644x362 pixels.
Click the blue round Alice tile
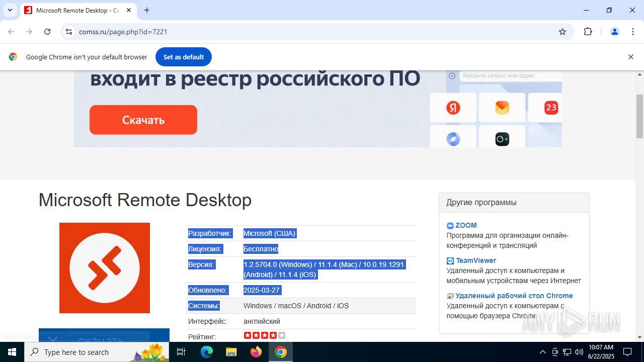pos(453,138)
